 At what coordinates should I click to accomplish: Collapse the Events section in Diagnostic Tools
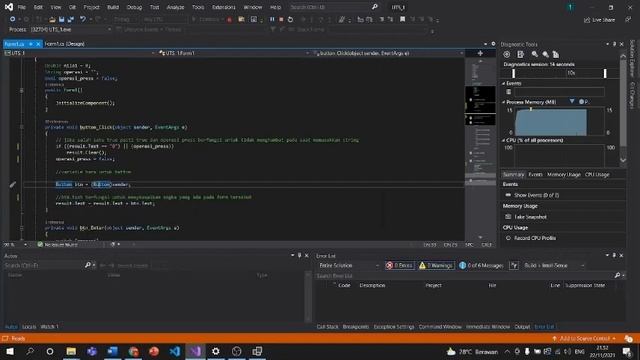tap(504, 83)
